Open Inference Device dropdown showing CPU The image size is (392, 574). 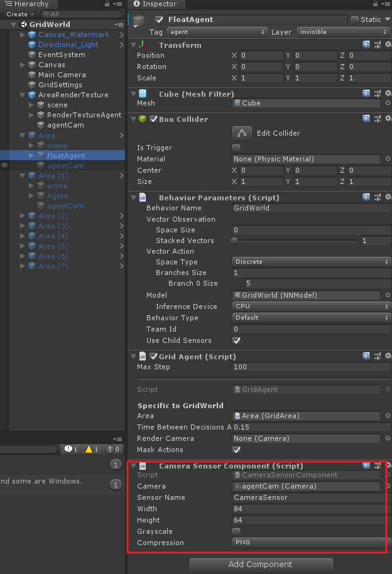(x=312, y=306)
